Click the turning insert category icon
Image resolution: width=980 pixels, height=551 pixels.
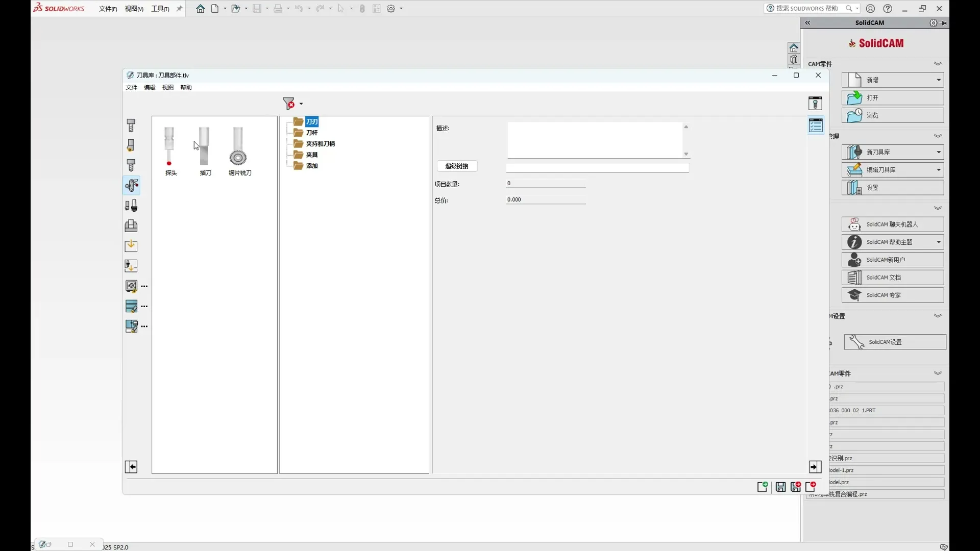(131, 145)
